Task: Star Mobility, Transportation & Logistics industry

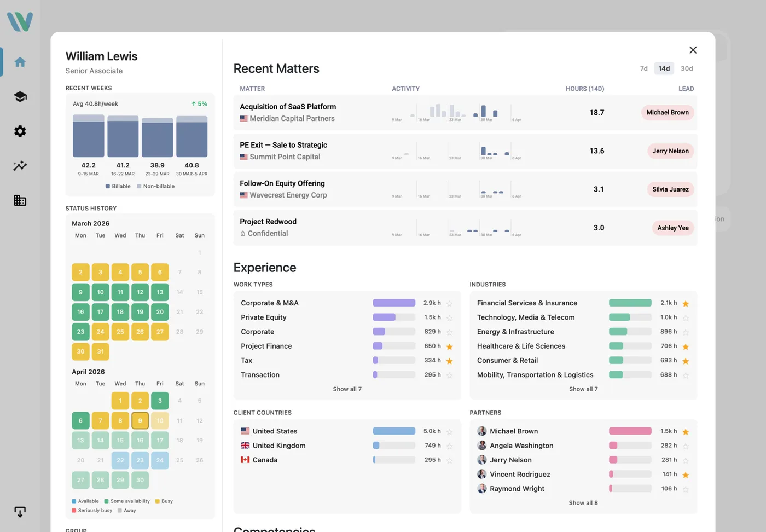Action: pos(686,375)
